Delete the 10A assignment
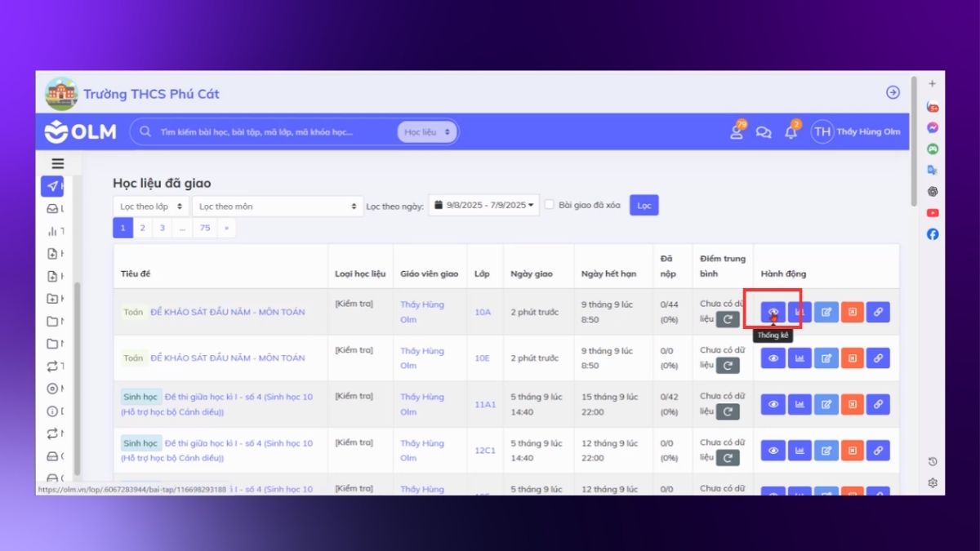980x551 pixels. click(x=852, y=312)
